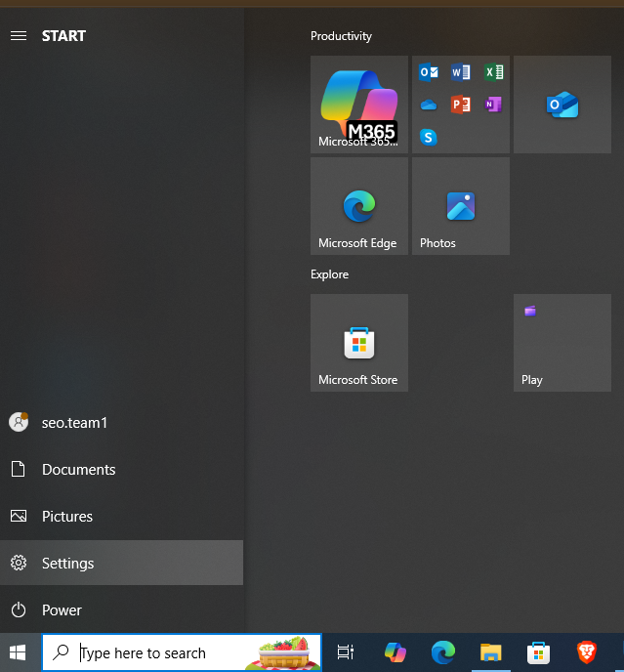Select the Productivity group header
Screen dimensions: 624x672
pos(341,36)
